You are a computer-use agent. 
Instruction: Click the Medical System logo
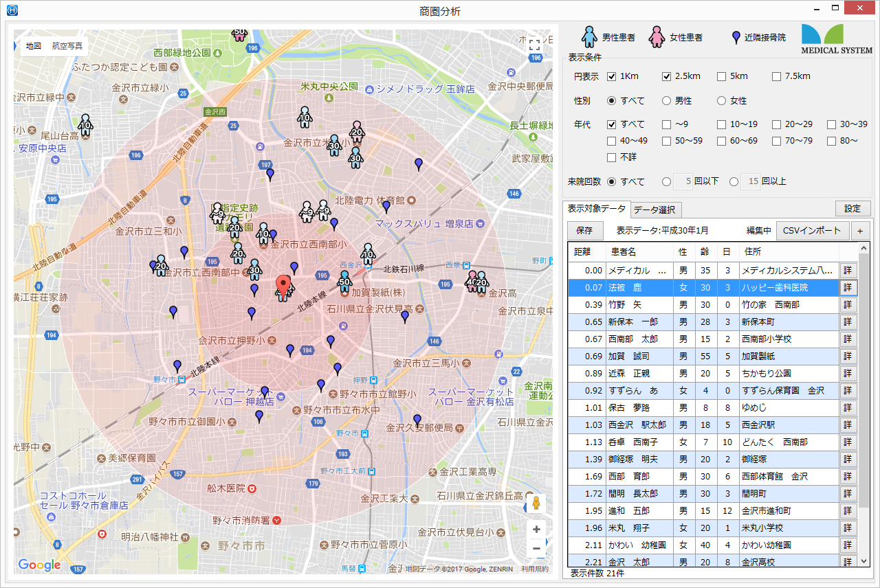[836, 39]
